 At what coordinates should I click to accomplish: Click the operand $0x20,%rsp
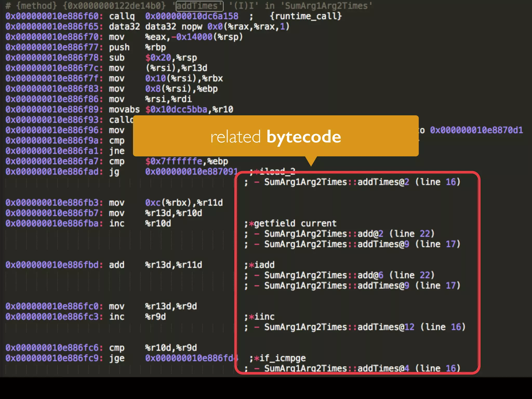click(x=171, y=58)
